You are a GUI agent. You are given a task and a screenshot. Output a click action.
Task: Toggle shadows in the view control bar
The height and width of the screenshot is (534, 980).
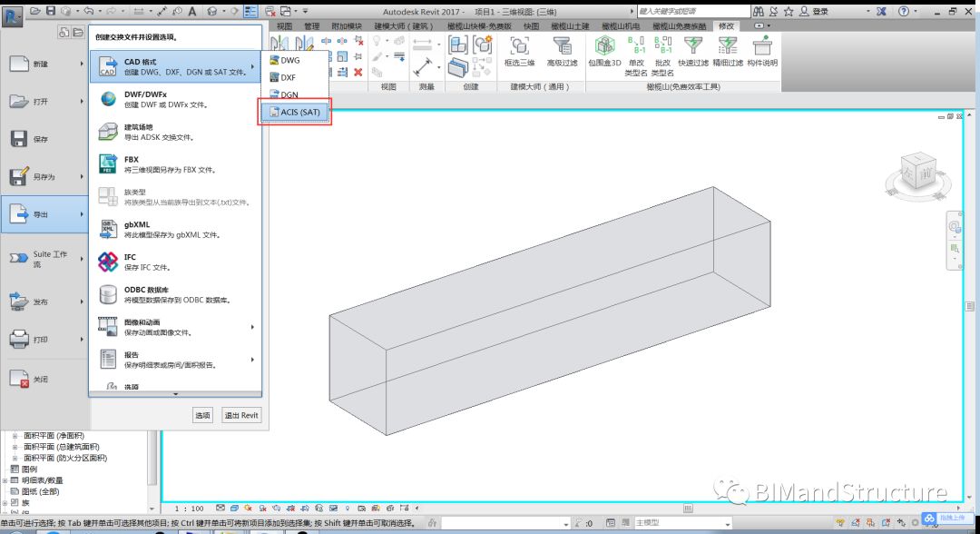point(264,508)
